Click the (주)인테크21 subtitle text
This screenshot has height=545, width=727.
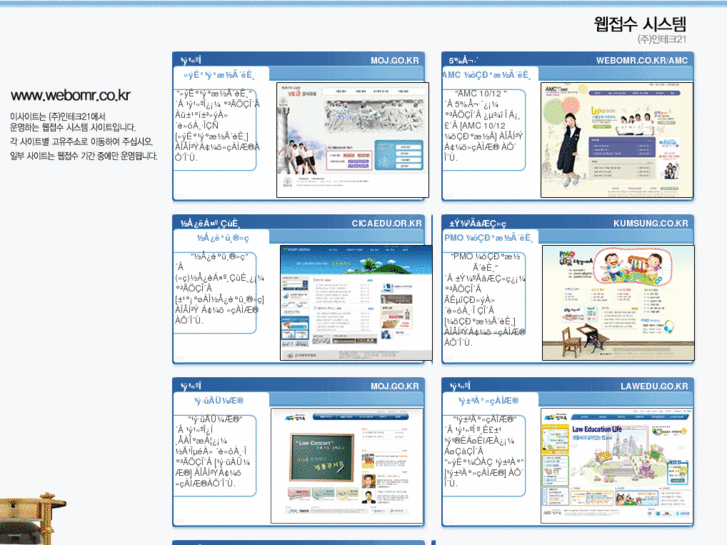[662, 39]
